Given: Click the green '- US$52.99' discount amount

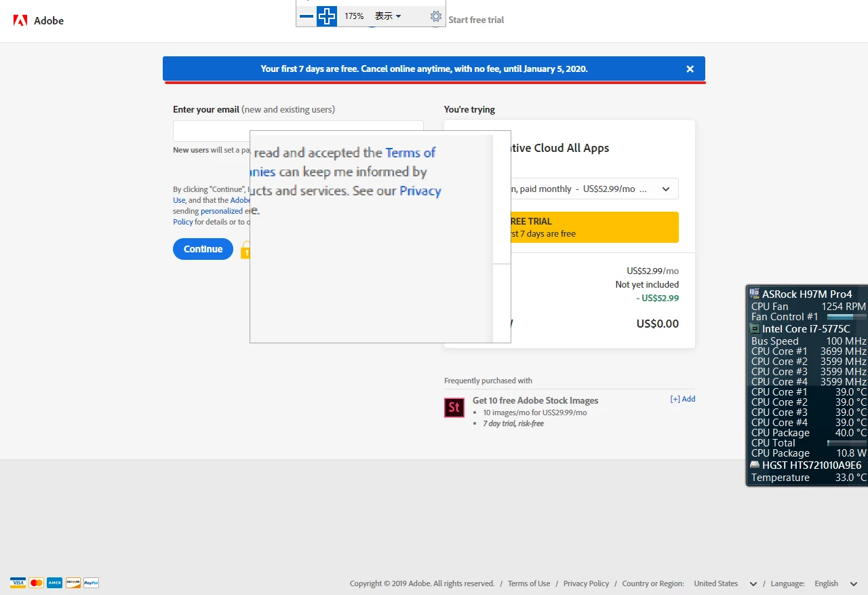Looking at the screenshot, I should pyautogui.click(x=657, y=298).
